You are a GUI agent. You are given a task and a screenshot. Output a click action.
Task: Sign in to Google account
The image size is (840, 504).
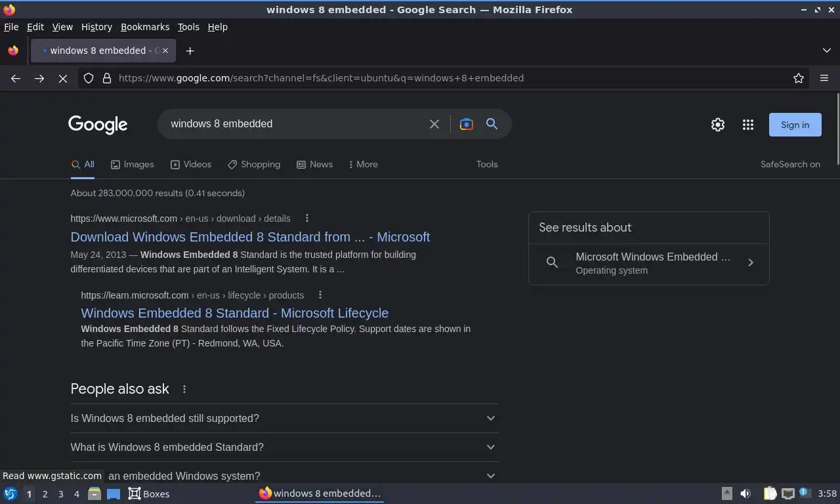coord(795,125)
